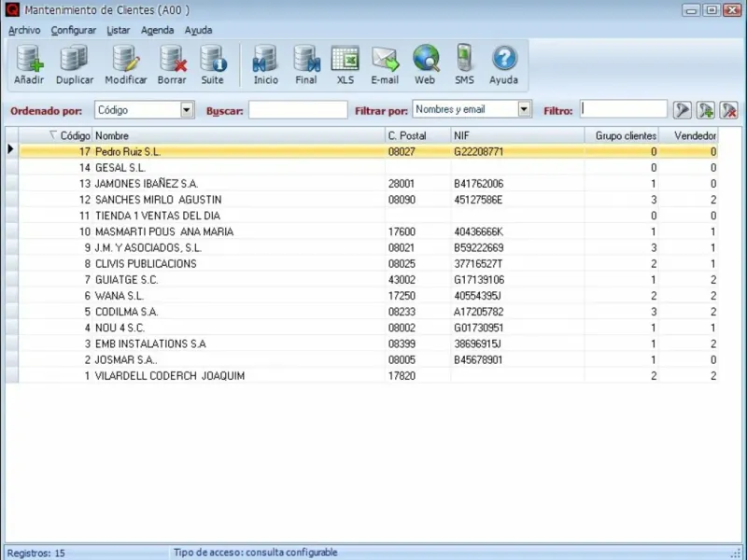Image resolution: width=747 pixels, height=560 pixels.
Task: Jump to first record with Inicio
Action: click(x=265, y=64)
